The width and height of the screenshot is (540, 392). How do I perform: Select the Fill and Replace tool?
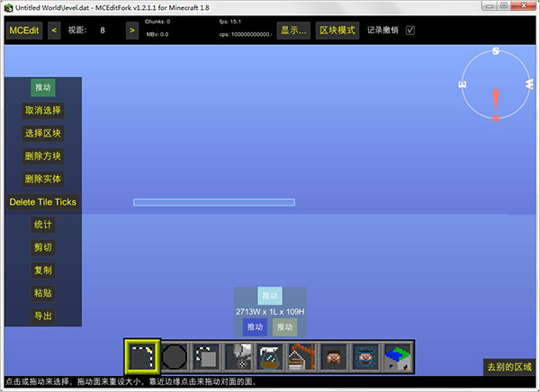pos(238,357)
